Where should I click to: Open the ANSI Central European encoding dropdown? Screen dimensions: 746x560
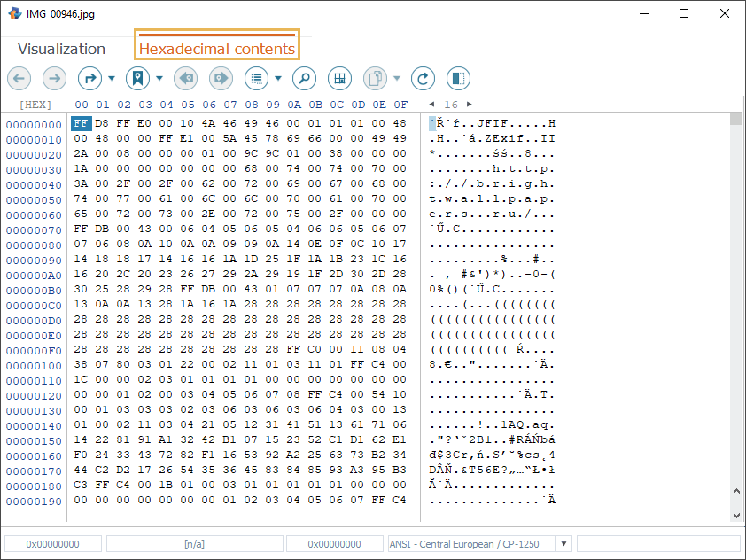563,543
